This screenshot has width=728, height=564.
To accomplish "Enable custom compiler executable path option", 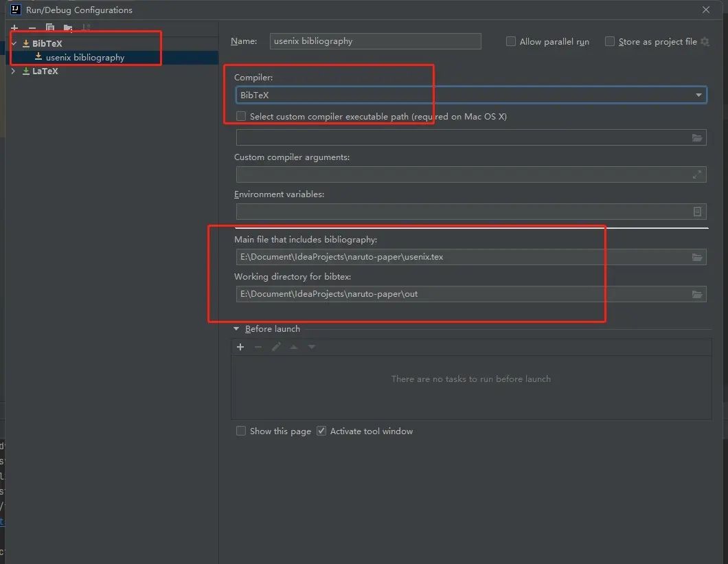I will [240, 116].
